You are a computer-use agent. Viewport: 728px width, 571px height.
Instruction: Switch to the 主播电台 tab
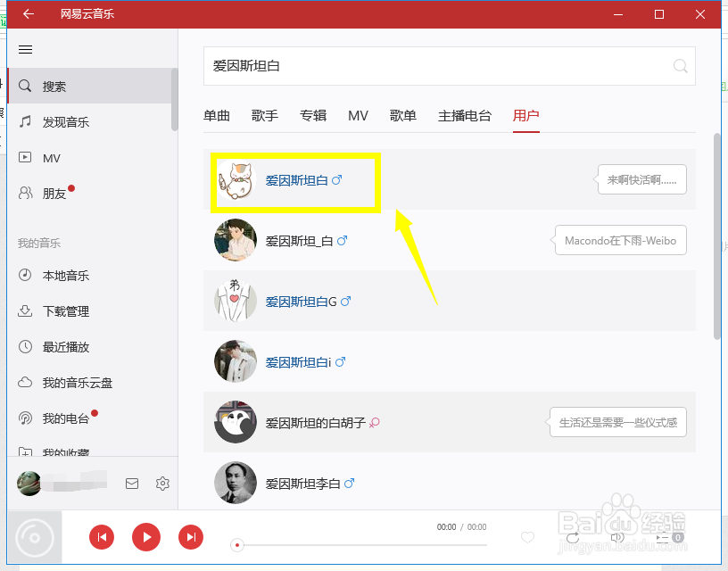465,115
